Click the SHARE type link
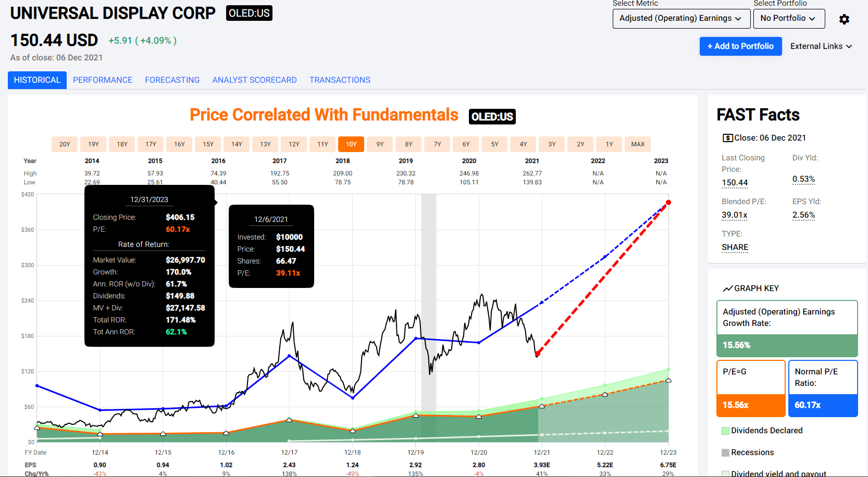Image resolution: width=868 pixels, height=477 pixels. pyautogui.click(x=735, y=247)
